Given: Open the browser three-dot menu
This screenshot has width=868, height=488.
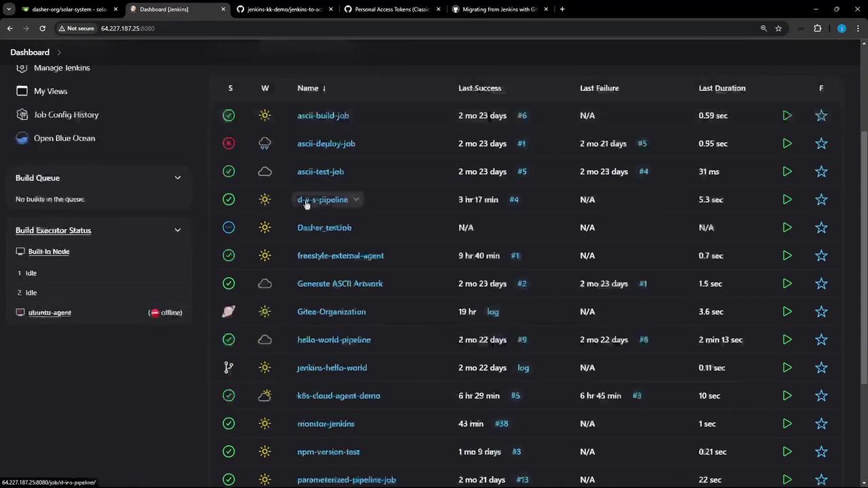Looking at the screenshot, I should 859,28.
